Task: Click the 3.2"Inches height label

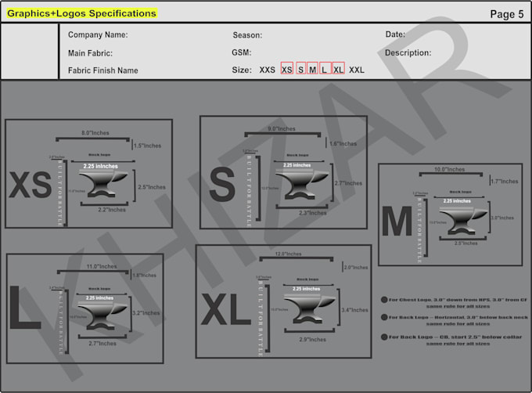Action: 146,313
